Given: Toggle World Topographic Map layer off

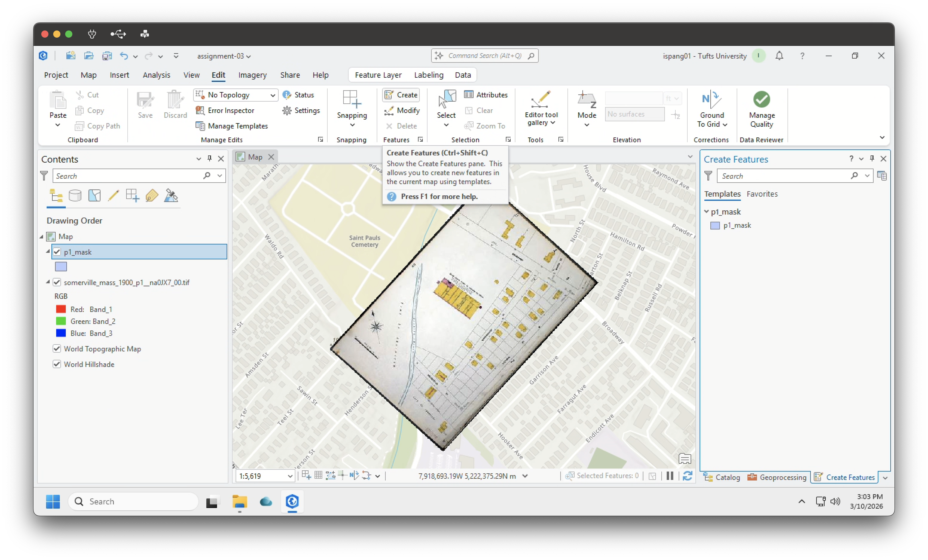Looking at the screenshot, I should coord(57,349).
